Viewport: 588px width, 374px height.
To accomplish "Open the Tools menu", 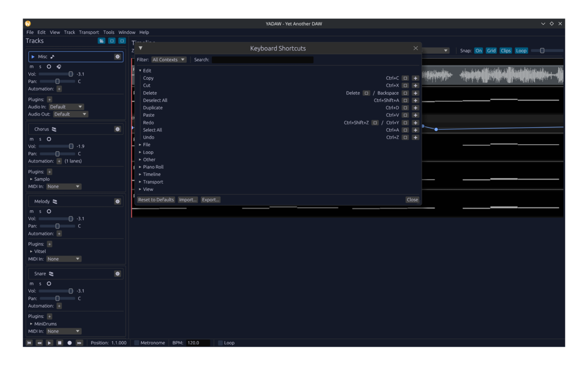I will [109, 33].
